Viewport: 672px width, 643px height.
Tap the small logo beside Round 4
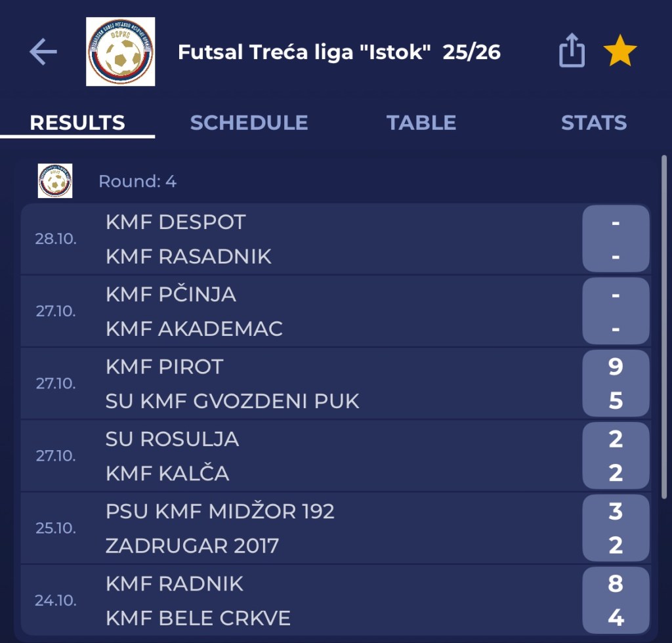coord(55,181)
